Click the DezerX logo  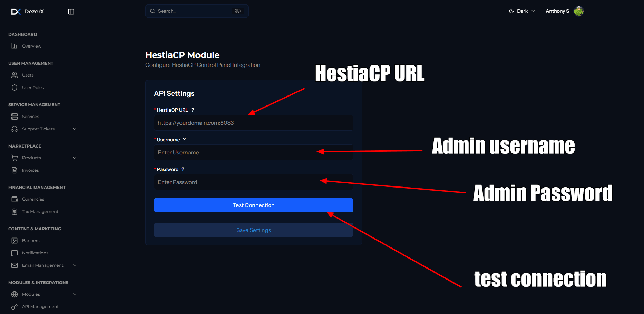tap(28, 11)
